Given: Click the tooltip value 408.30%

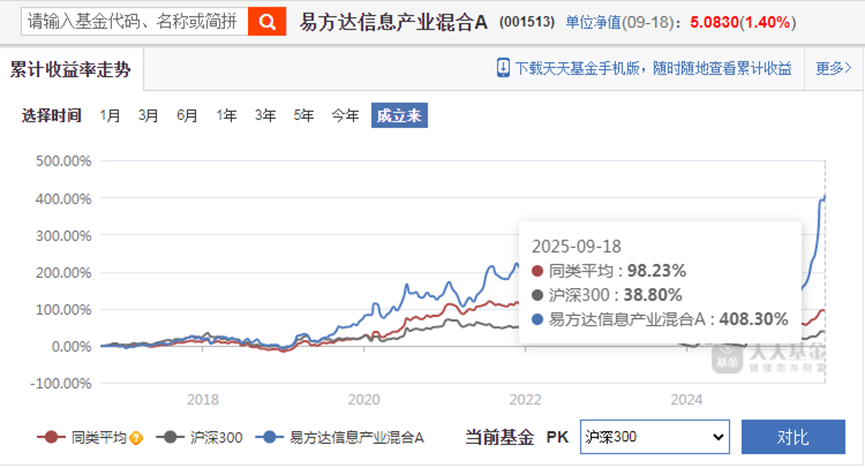Looking at the screenshot, I should [754, 319].
